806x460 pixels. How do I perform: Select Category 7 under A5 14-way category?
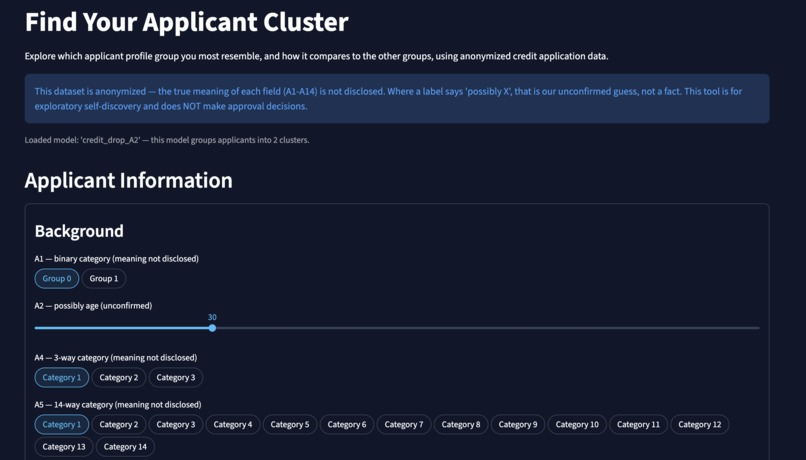pyautogui.click(x=404, y=425)
